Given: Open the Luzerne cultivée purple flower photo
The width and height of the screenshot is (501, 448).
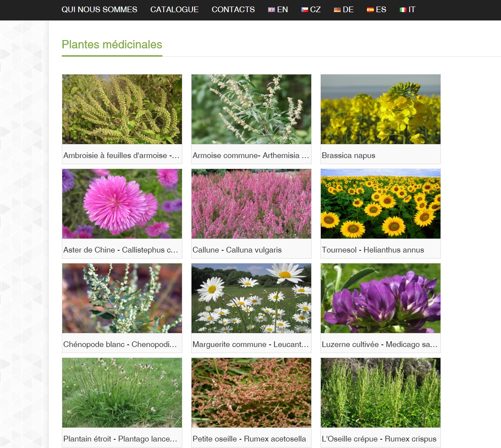Looking at the screenshot, I should [380, 298].
